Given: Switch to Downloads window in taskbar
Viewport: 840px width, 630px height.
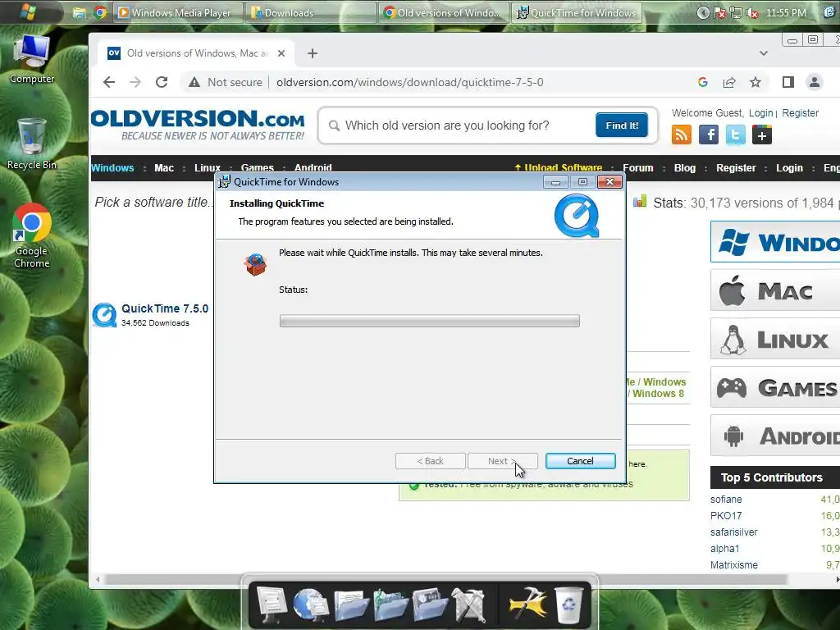Looking at the screenshot, I should point(311,12).
